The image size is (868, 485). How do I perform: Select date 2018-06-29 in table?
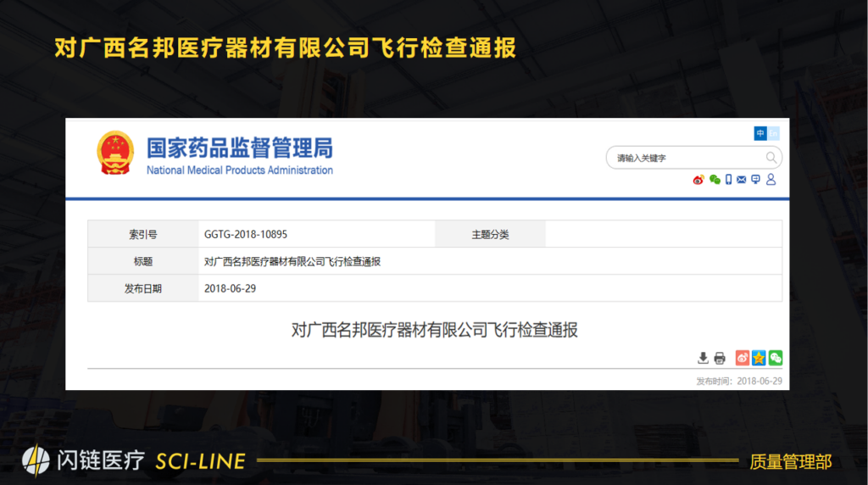231,288
